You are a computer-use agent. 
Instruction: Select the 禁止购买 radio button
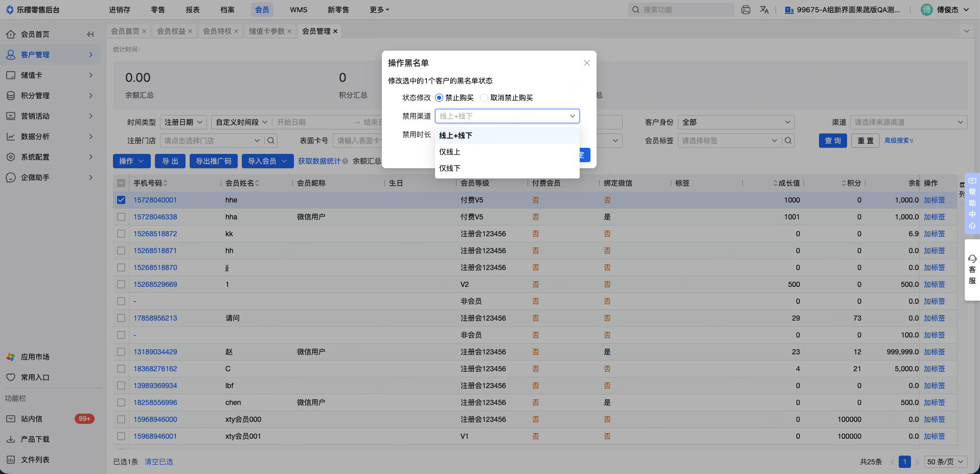[439, 98]
